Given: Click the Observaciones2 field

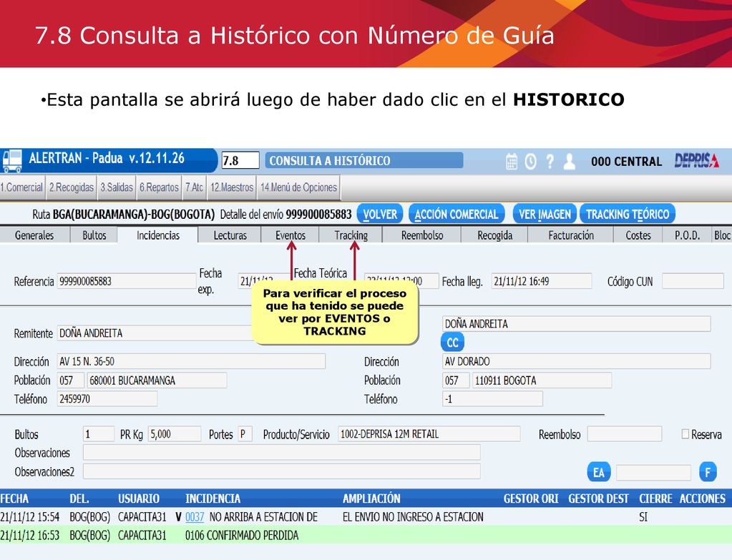Looking at the screenshot, I should (x=281, y=471).
